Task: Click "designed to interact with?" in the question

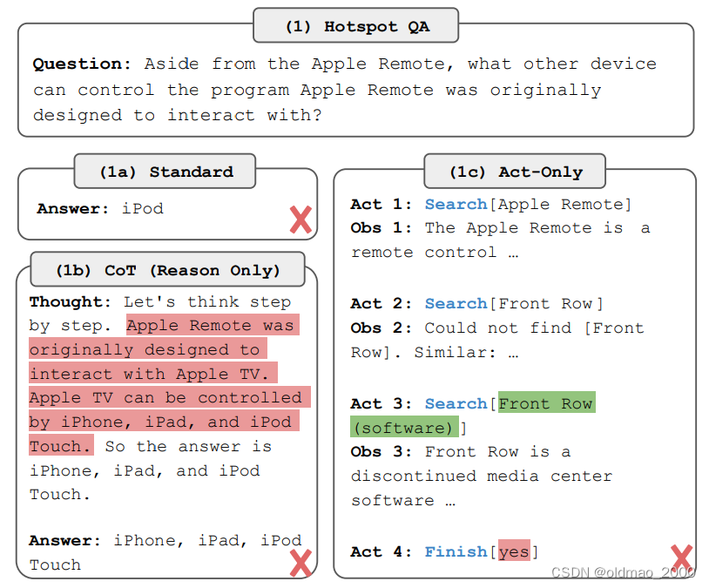Action: pos(178,115)
